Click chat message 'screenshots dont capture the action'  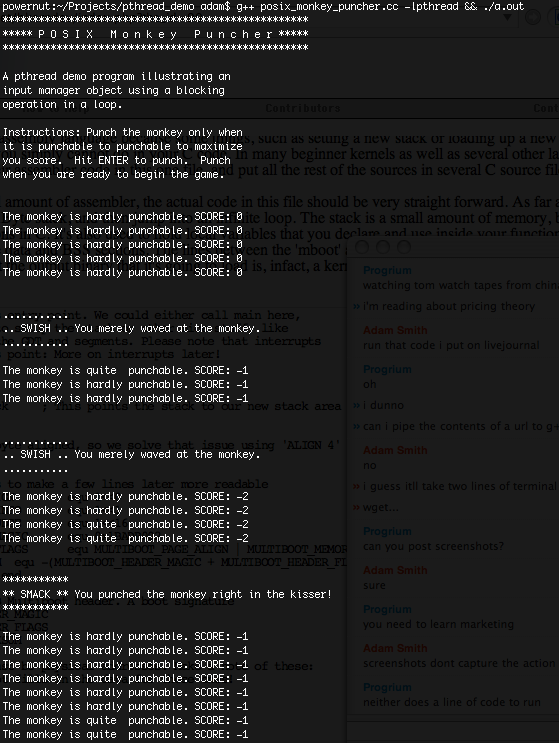459,663
